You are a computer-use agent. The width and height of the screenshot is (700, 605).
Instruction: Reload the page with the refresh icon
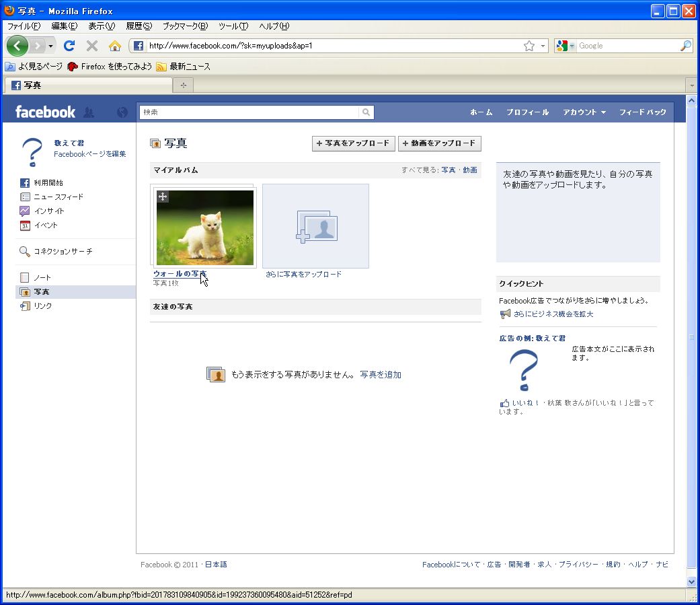tap(69, 46)
